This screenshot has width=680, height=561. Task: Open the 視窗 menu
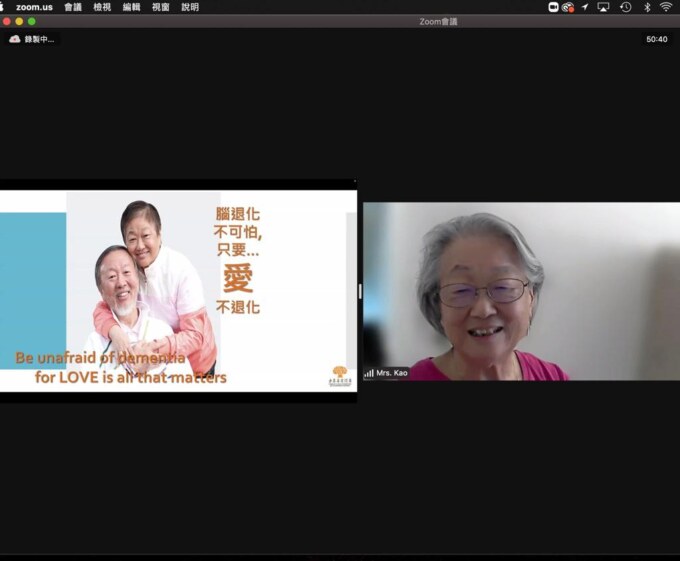(160, 7)
